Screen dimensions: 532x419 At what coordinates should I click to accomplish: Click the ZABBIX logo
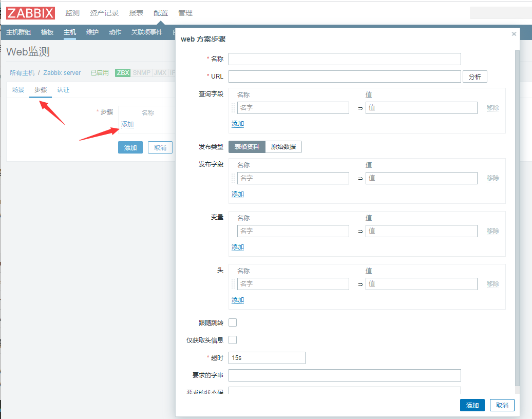[30, 13]
